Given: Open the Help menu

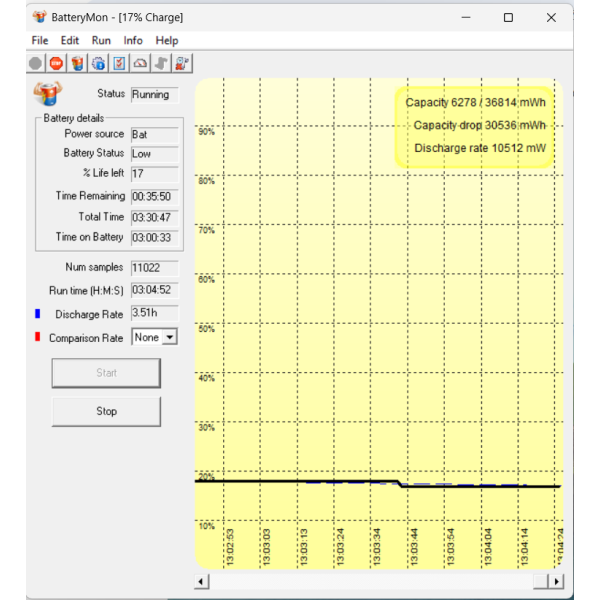Looking at the screenshot, I should coord(167,41).
